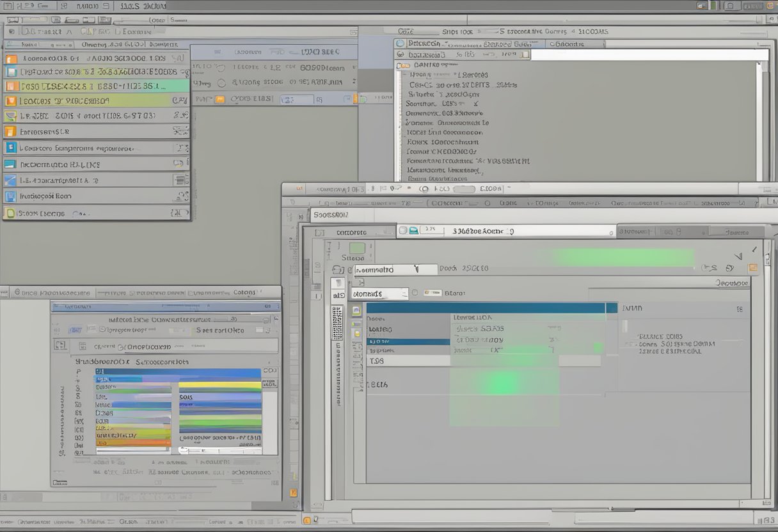Click the small orange icon in the middle toolbar
The image size is (778, 532).
click(x=220, y=99)
